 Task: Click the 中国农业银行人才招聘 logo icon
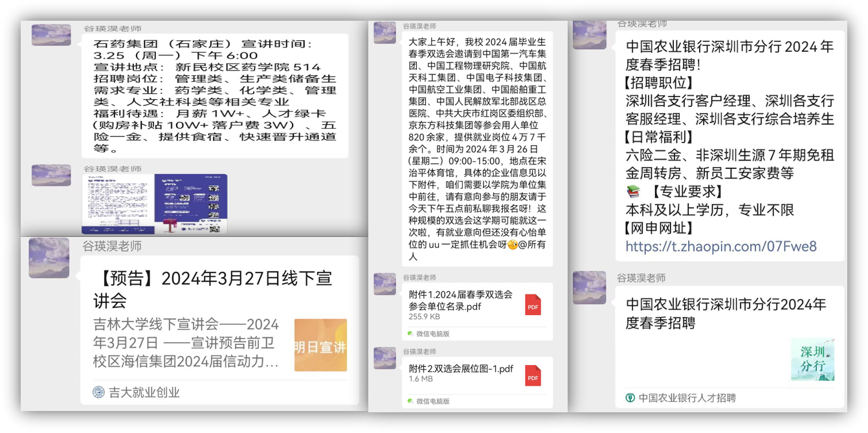click(x=630, y=398)
